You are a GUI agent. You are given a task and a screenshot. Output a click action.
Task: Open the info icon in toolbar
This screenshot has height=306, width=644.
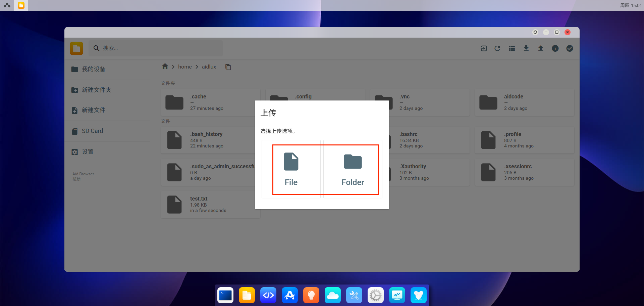555,48
